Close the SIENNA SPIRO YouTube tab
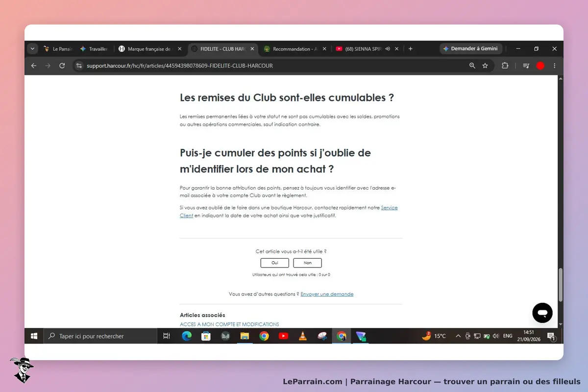Image resolution: width=588 pixels, height=392 pixels. pos(397,49)
